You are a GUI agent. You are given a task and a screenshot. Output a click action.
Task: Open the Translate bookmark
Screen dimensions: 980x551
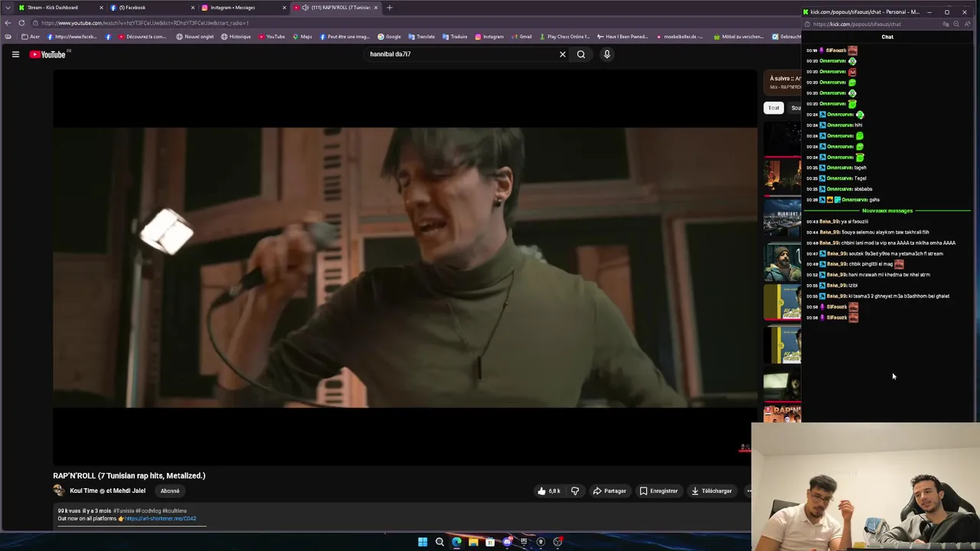[x=422, y=37]
